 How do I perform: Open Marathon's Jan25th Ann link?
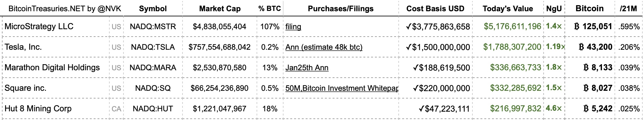tap(307, 68)
